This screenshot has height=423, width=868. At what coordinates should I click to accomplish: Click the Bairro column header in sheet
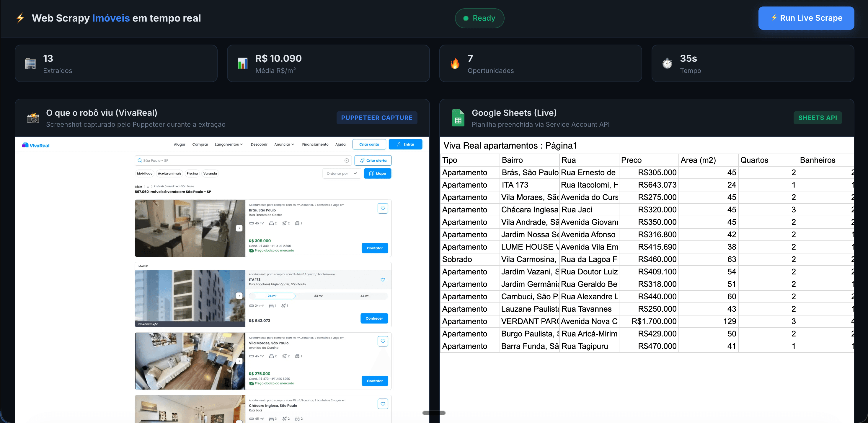coord(529,160)
